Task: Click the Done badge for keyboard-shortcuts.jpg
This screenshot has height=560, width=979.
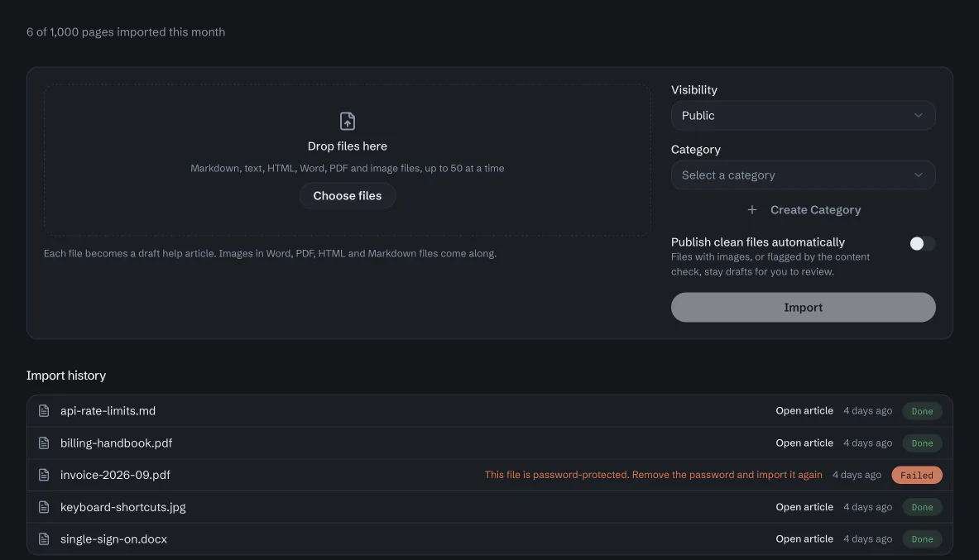Action: 922,507
